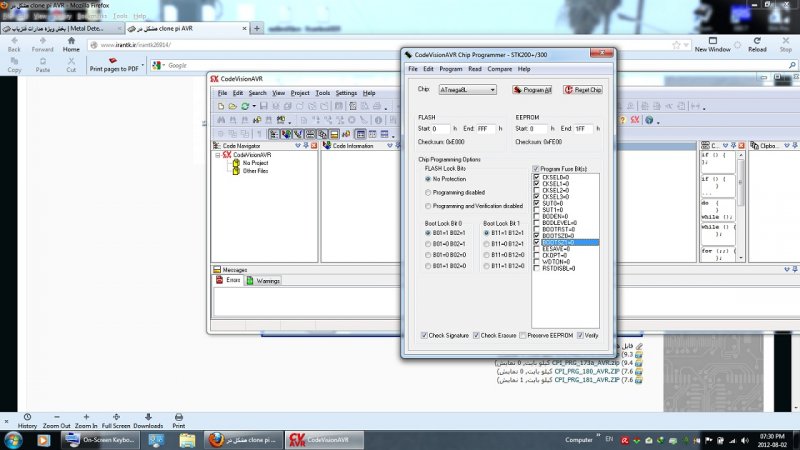The height and width of the screenshot is (450, 800).
Task: Toggle the Code Navigator view icon in toolbar
Action: click(x=274, y=134)
